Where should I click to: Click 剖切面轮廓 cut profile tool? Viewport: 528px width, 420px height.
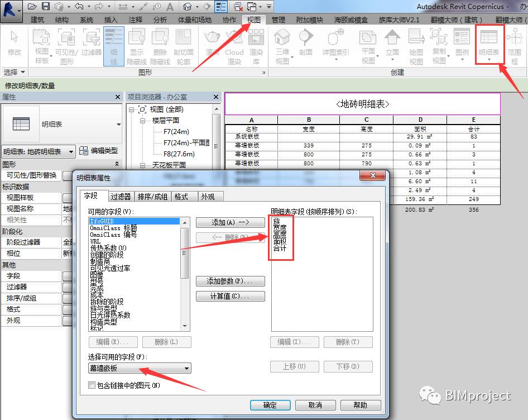[184, 46]
